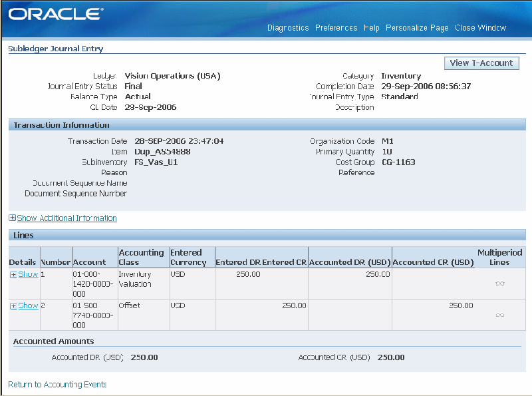The width and height of the screenshot is (532, 396).
Task: Click the View T-Account button
Action: (x=481, y=63)
